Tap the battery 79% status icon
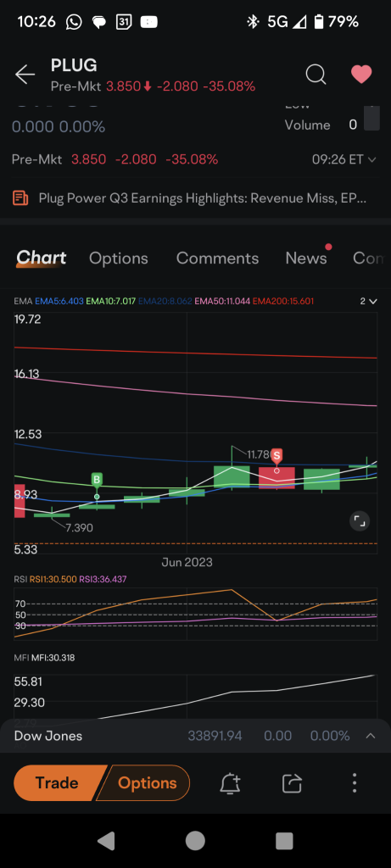391x868 pixels. 337,22
